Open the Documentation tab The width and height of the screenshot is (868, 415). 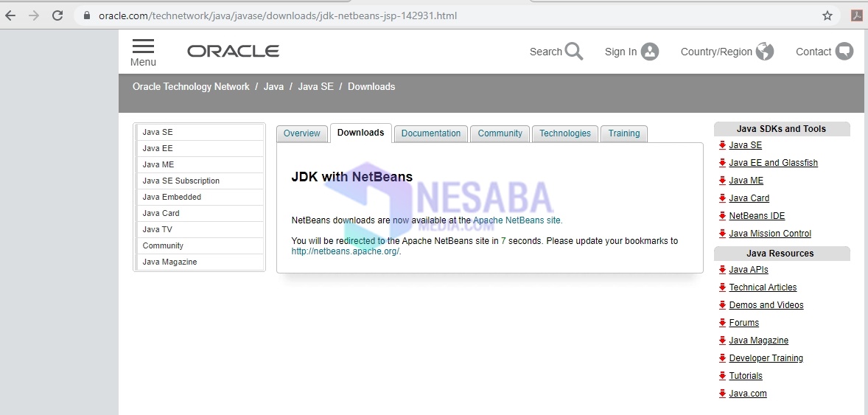(x=430, y=133)
